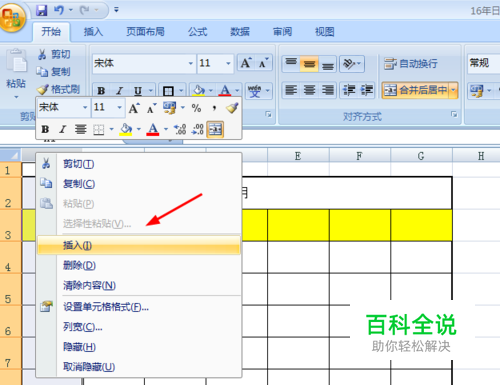Open ribbon font name 宋体 dropdown

click(191, 63)
